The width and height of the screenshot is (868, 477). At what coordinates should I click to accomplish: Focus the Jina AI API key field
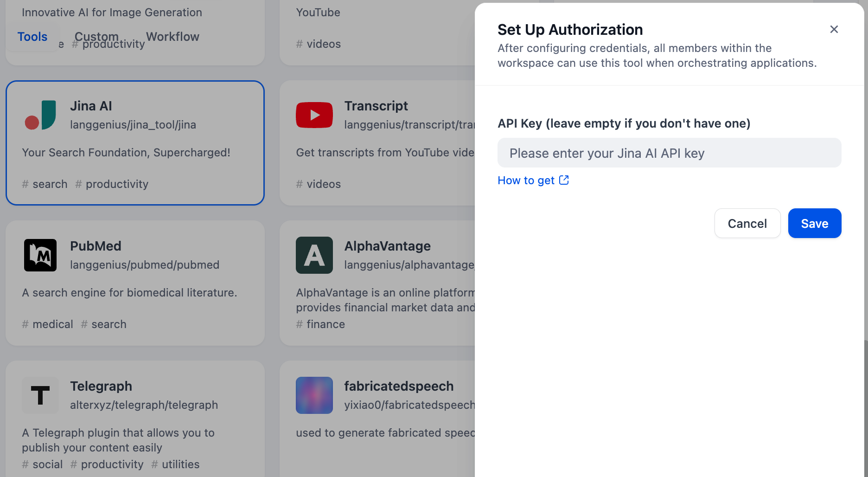[x=669, y=153]
